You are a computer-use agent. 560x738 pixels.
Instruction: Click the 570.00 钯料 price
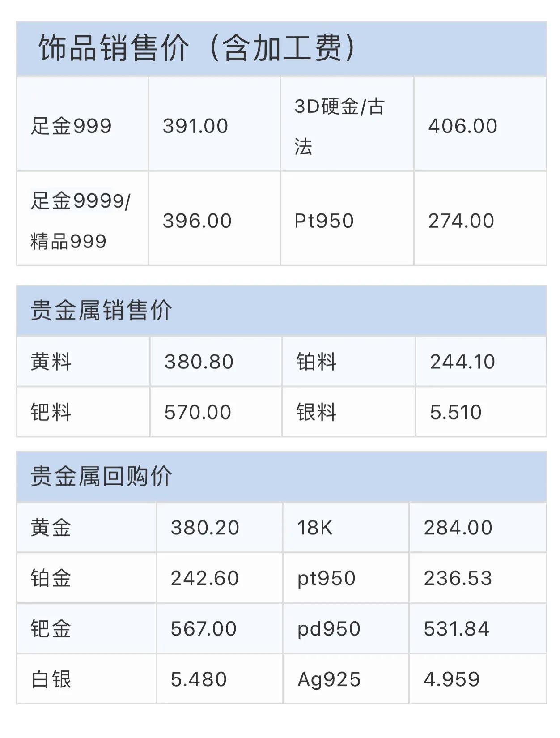[x=198, y=412]
